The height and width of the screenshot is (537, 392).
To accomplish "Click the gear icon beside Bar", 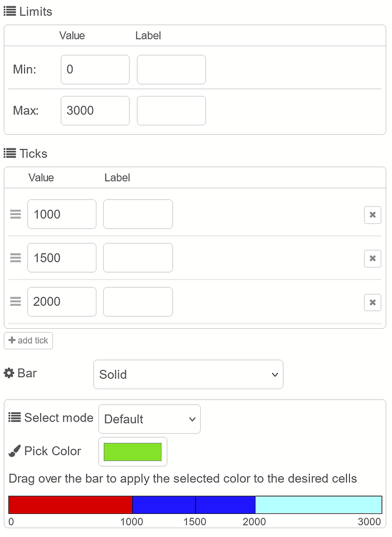I will (9, 373).
